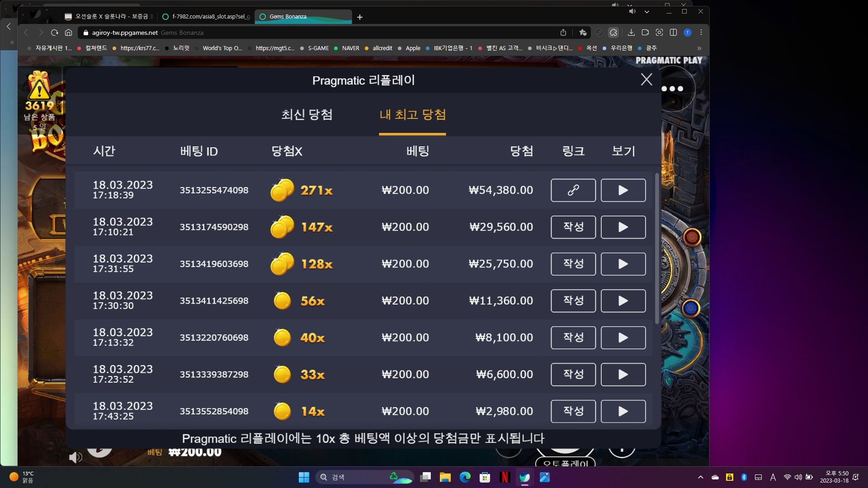Copy link icon for the 271x win
868x488 pixels.
[x=573, y=190]
